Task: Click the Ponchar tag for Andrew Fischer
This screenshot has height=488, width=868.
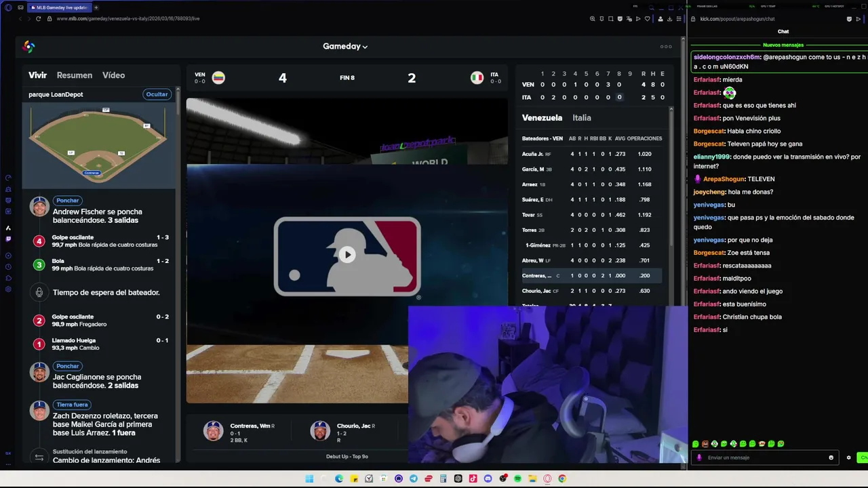Action: pyautogui.click(x=68, y=201)
